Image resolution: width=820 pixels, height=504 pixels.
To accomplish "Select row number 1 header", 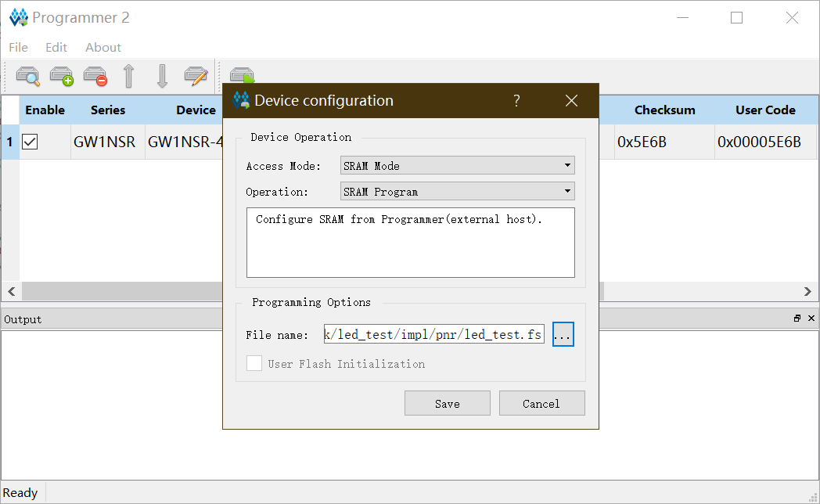I will [10, 142].
